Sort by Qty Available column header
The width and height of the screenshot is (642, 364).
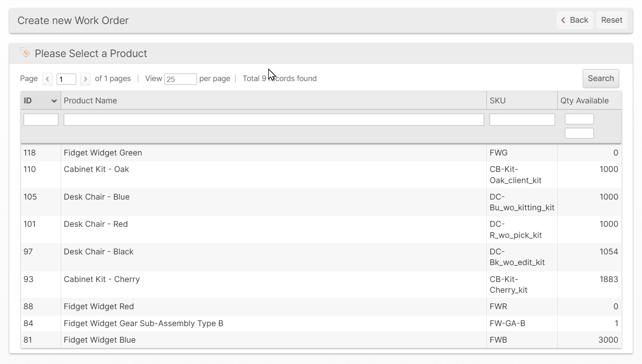(x=584, y=101)
